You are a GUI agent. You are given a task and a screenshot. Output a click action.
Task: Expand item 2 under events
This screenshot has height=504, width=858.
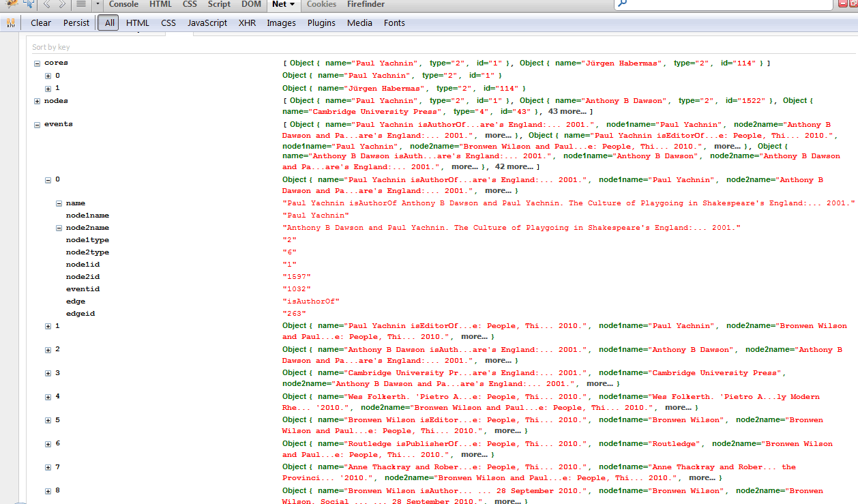coord(48,350)
